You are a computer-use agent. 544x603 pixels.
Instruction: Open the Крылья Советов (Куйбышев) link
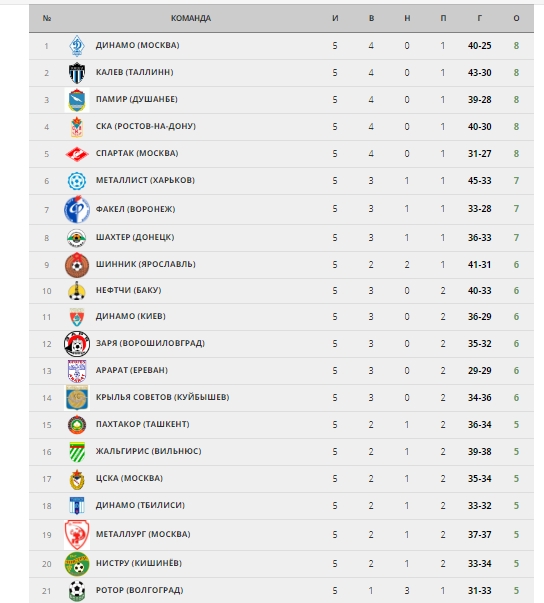(162, 397)
